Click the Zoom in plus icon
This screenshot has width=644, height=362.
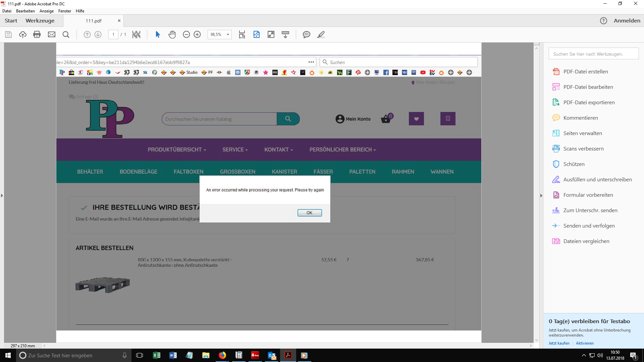(197, 35)
